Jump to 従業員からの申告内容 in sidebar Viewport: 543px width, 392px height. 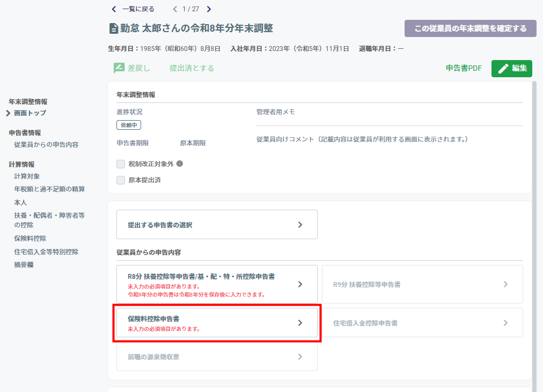(x=46, y=145)
